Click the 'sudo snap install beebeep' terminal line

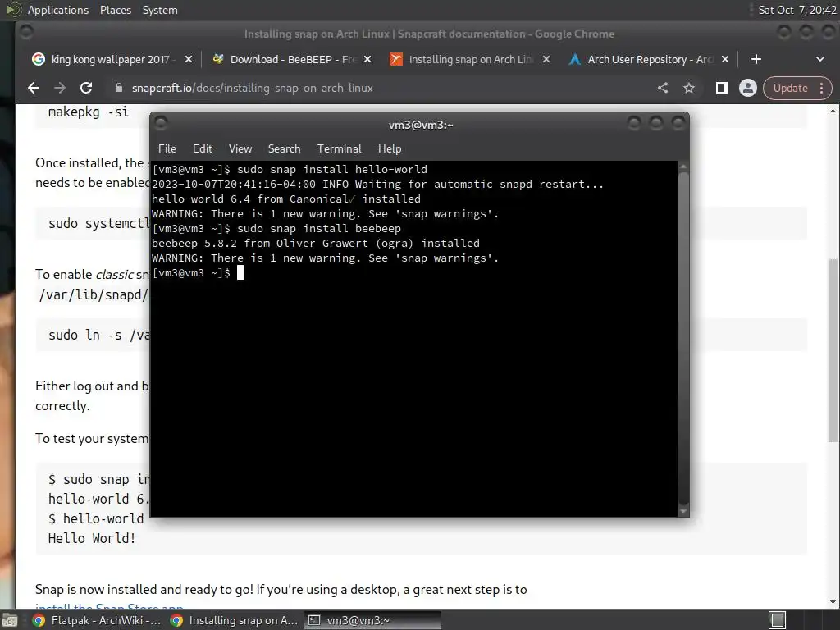[x=276, y=229]
